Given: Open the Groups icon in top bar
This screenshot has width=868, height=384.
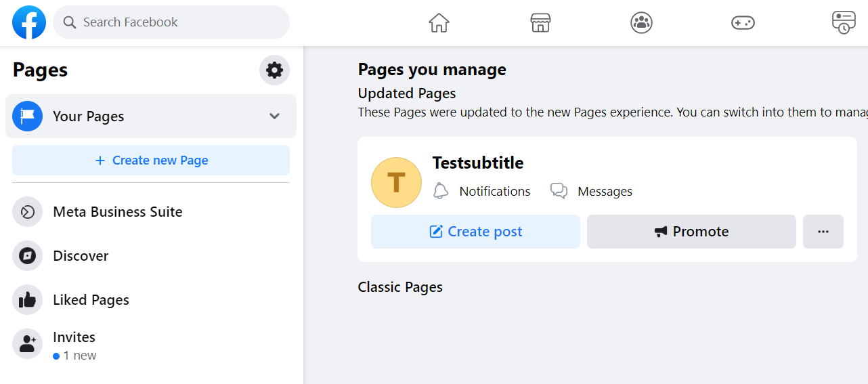Looking at the screenshot, I should click(641, 22).
